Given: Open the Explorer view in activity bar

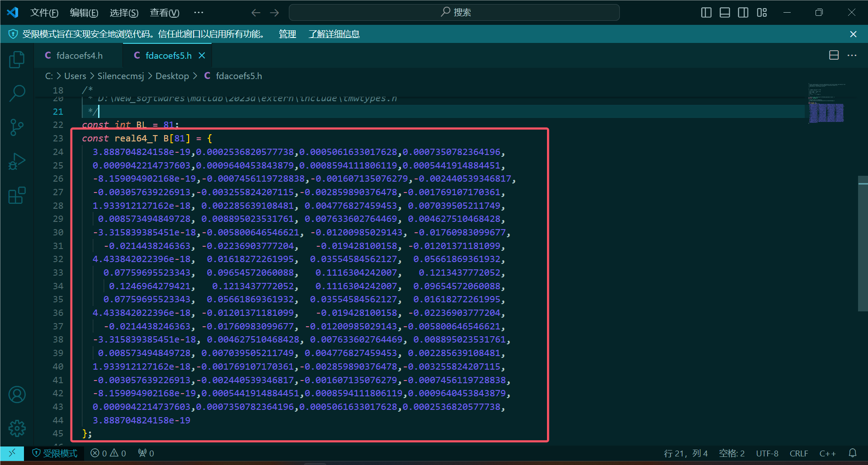Looking at the screenshot, I should pos(17,59).
